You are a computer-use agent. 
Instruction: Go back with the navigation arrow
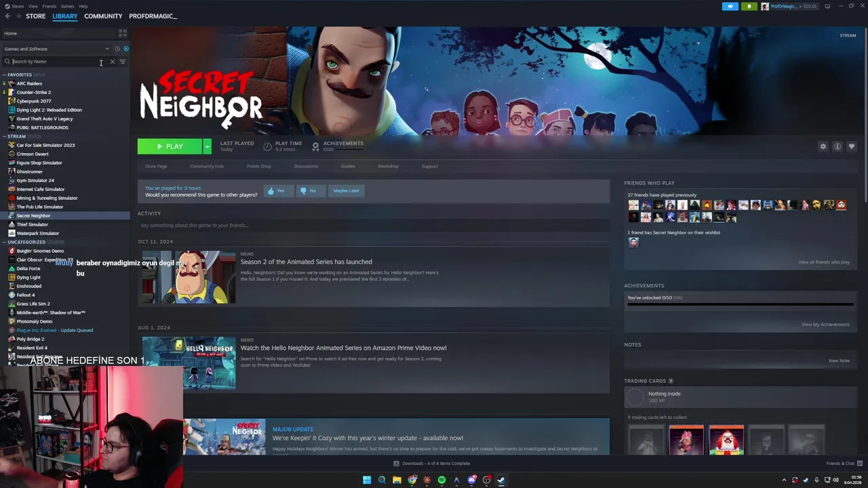pos(7,16)
